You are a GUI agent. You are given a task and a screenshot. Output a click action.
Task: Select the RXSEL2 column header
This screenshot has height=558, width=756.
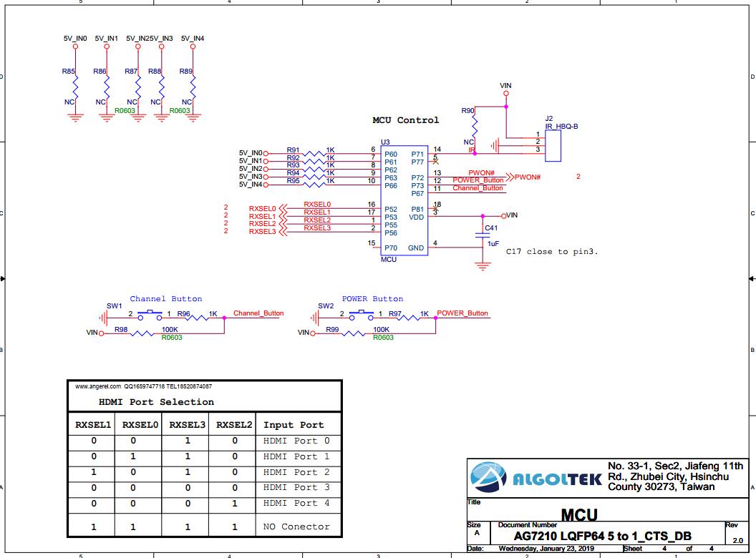tap(234, 425)
